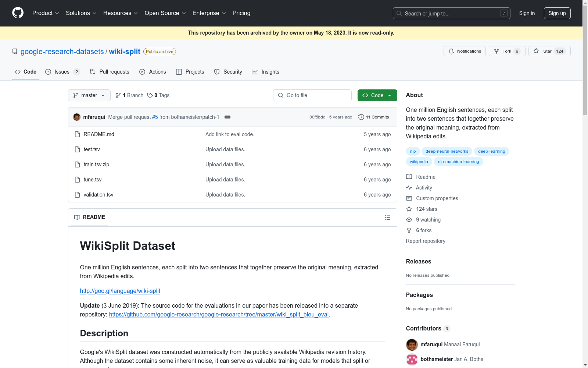Open the Readme link in About
The image size is (588, 368).
point(421,177)
